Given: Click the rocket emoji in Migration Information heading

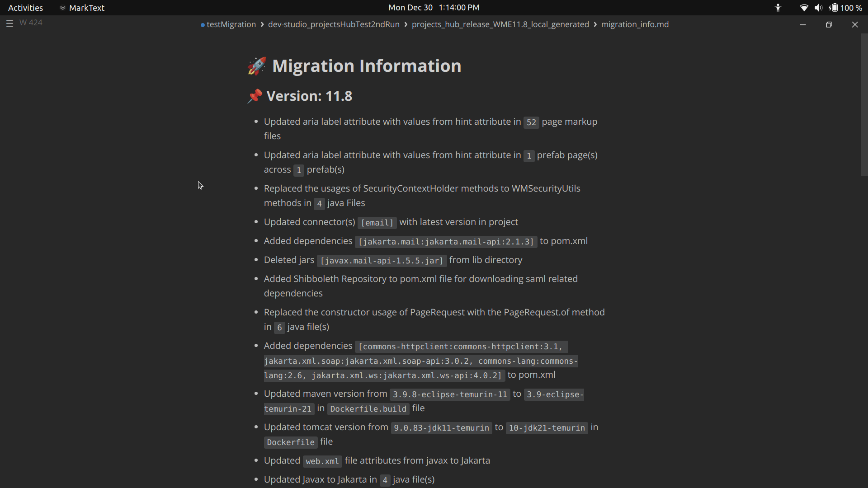Looking at the screenshot, I should pyautogui.click(x=257, y=66).
